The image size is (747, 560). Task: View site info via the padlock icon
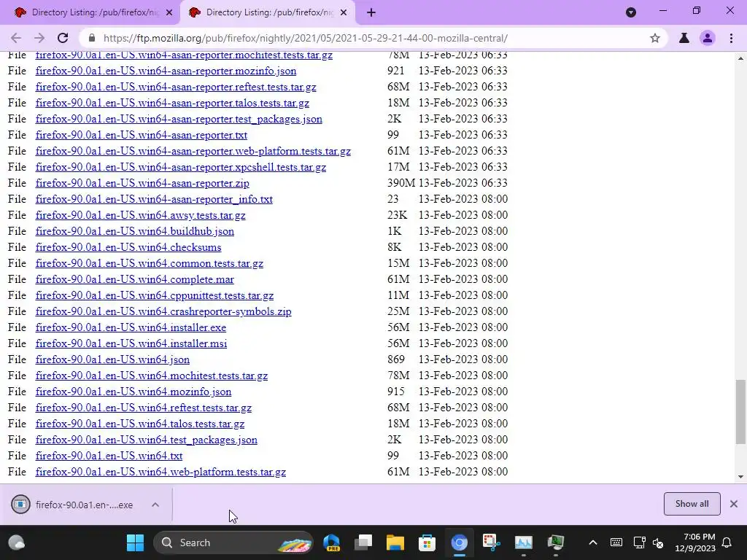tap(92, 38)
